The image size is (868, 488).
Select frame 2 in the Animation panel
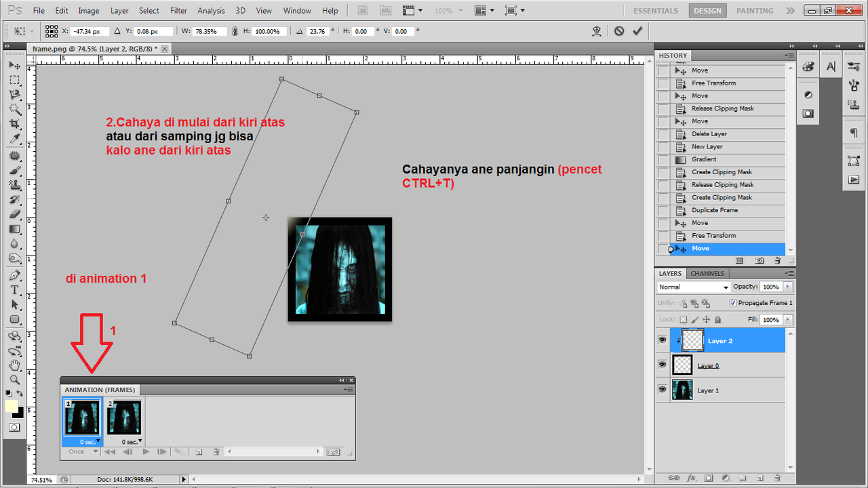pos(124,417)
